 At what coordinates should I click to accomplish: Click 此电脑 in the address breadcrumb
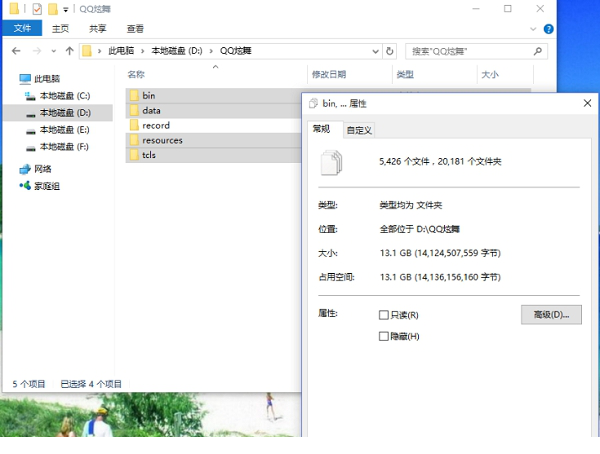(x=121, y=51)
